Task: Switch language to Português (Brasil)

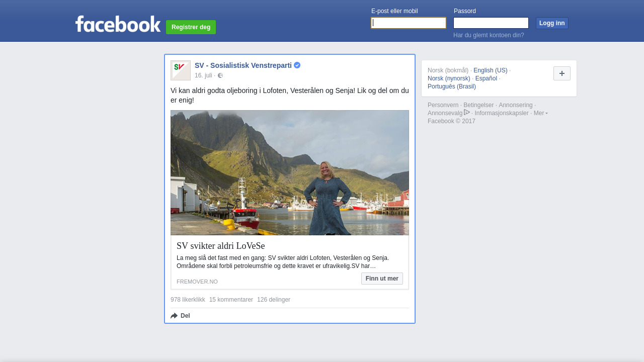Action: point(452,86)
